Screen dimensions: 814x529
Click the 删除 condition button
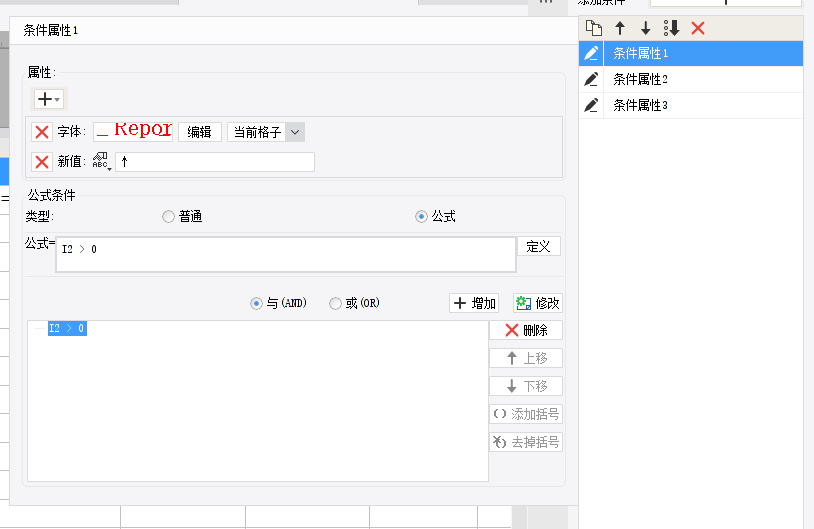tap(526, 330)
